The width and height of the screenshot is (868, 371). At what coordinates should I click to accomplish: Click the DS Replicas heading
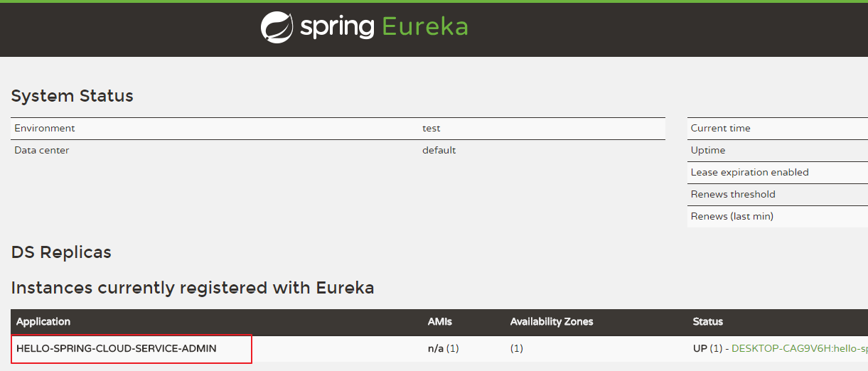(x=61, y=252)
